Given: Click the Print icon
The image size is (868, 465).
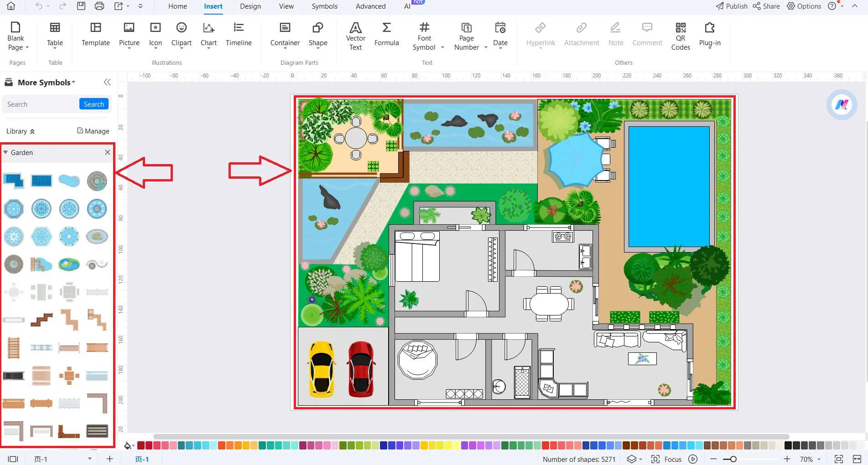Looking at the screenshot, I should point(99,6).
